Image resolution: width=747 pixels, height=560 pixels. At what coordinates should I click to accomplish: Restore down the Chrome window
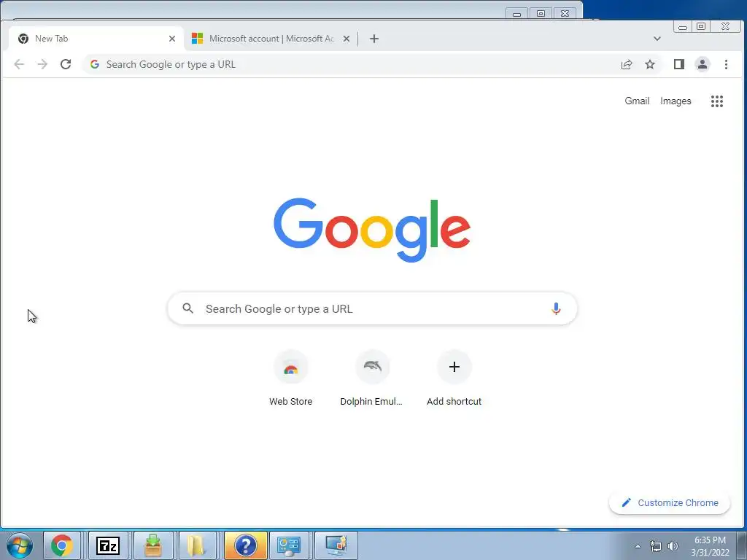(701, 27)
